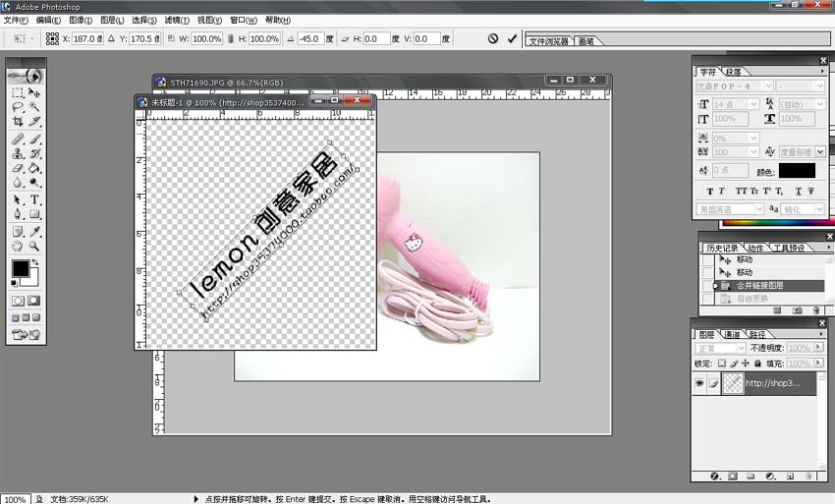Viewport: 835px width, 504px height.
Task: Open the 图层(L) menu
Action: pos(112,21)
